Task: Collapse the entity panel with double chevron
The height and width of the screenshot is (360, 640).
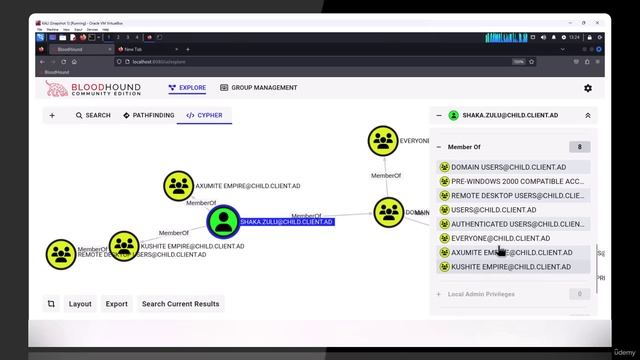Action: point(588,116)
